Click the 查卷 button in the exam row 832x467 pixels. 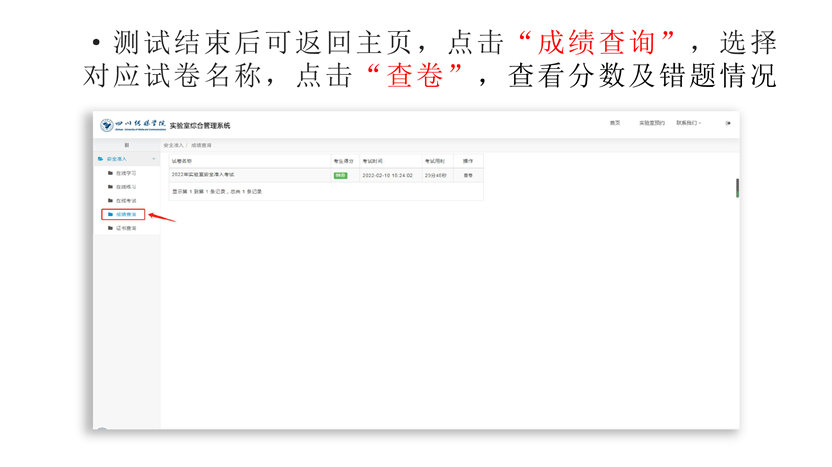pos(468,175)
